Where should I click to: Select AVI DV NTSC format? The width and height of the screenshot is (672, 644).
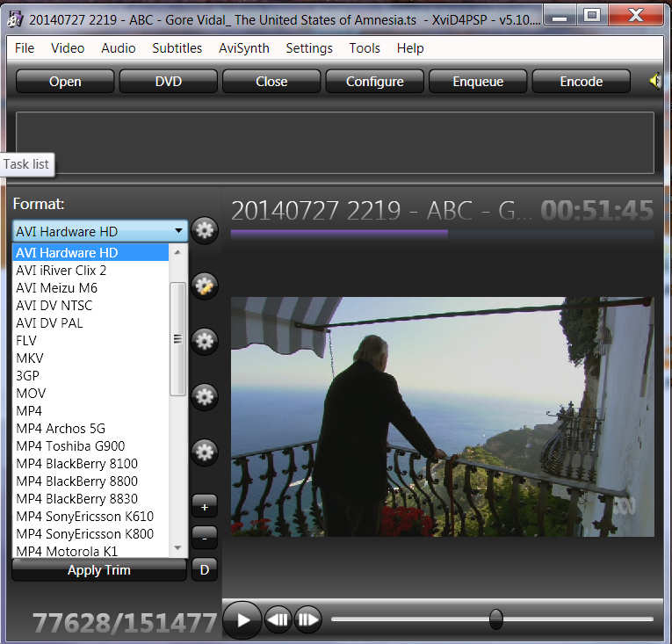90,305
